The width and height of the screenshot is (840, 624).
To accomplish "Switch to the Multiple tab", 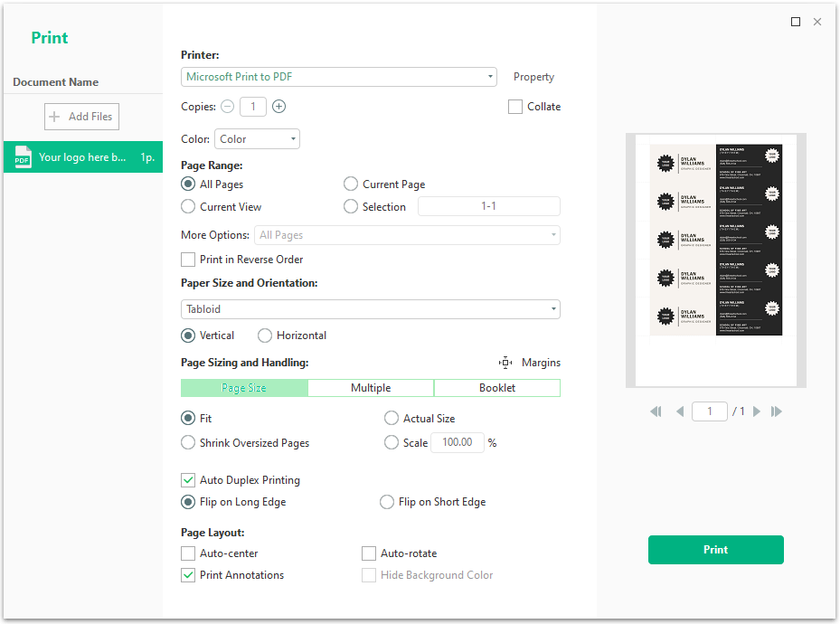I will [x=371, y=388].
